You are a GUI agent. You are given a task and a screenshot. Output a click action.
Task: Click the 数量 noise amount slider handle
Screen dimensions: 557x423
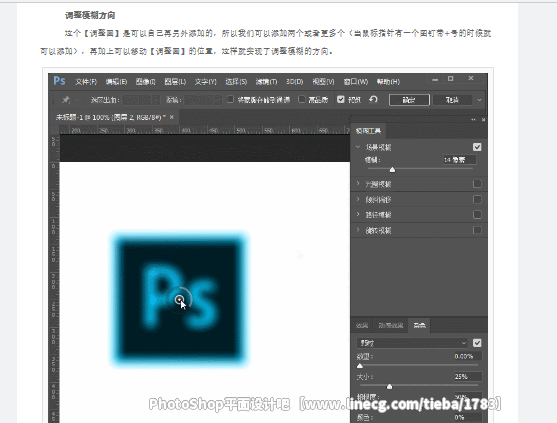[360, 366]
